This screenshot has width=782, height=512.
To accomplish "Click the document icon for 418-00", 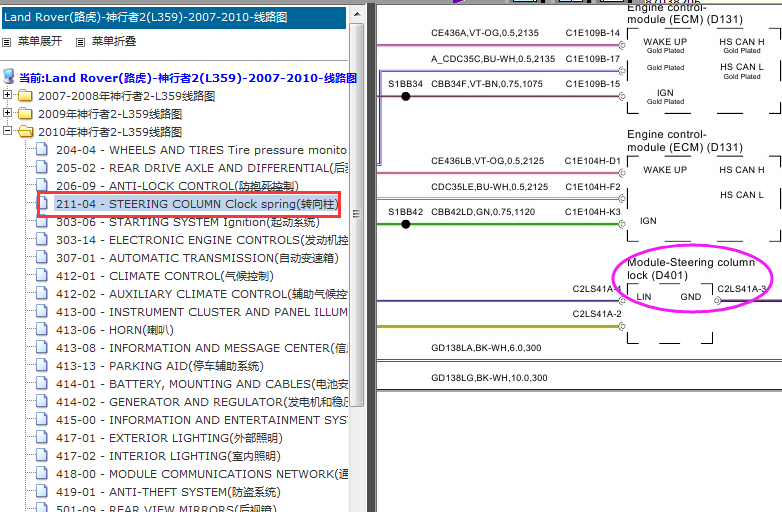I will [42, 473].
